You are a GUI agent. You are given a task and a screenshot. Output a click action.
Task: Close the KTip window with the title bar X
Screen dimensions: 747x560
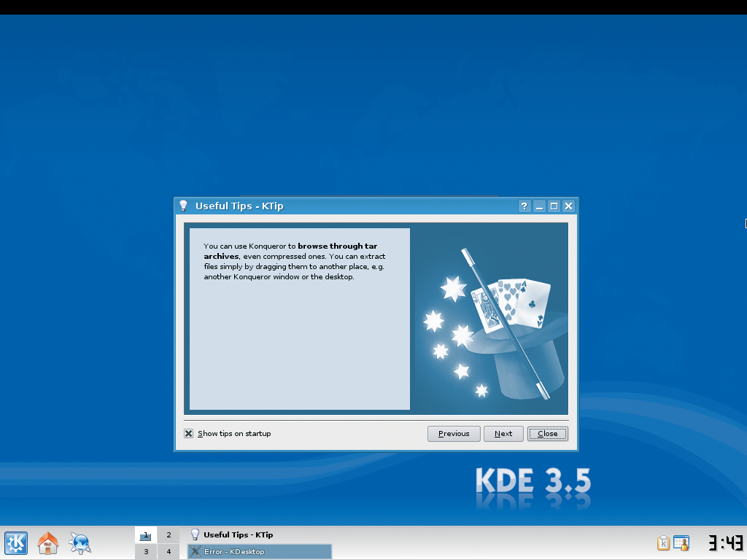pos(568,206)
